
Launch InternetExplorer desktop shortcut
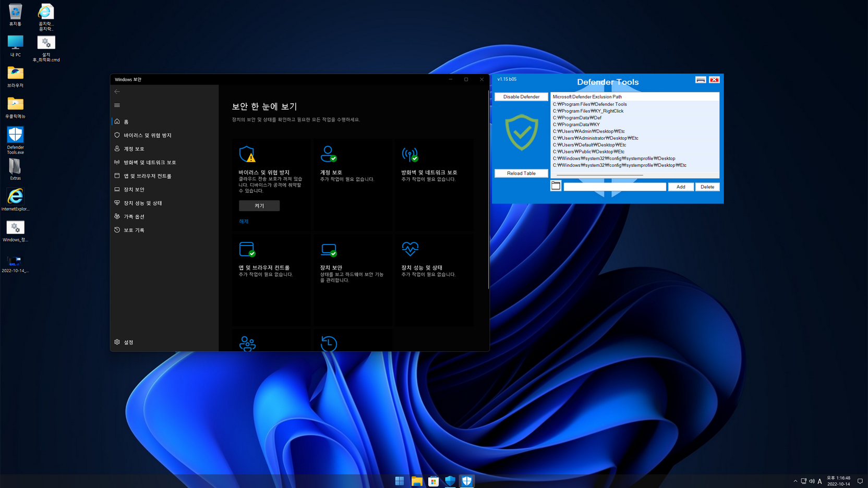tap(15, 200)
